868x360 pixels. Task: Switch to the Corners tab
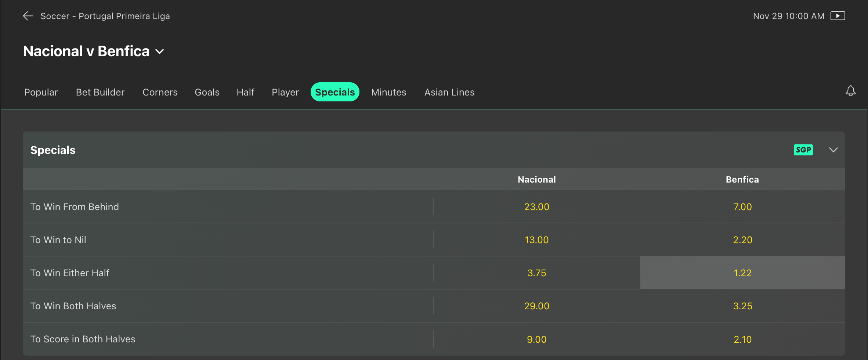tap(160, 92)
